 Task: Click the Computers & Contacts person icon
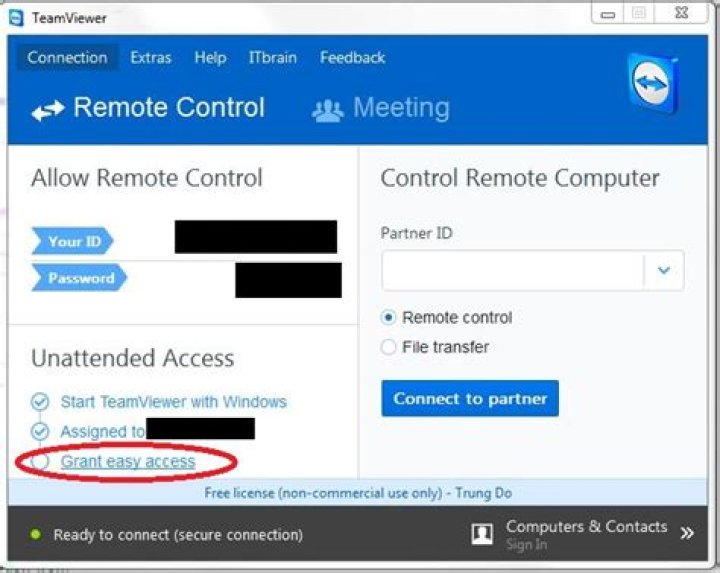482,534
